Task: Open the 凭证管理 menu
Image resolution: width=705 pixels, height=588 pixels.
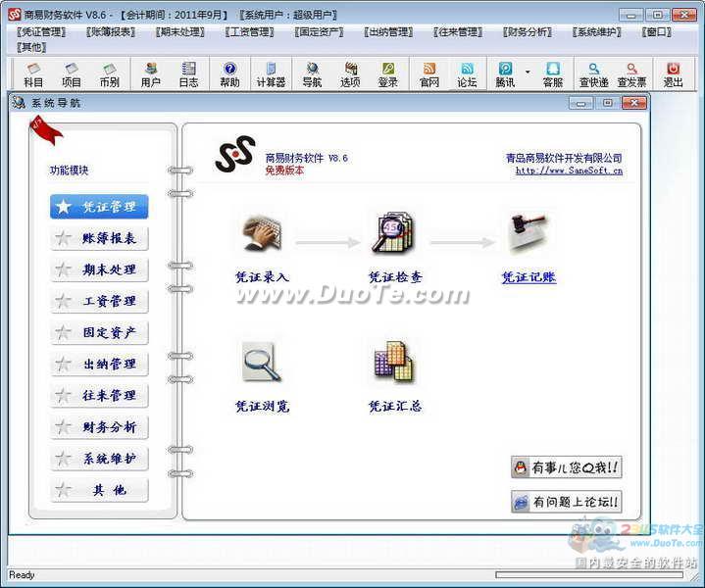Action: pyautogui.click(x=41, y=32)
